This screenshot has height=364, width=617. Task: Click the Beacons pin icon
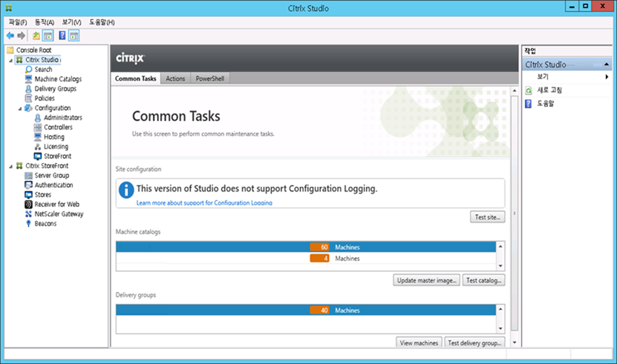point(29,224)
